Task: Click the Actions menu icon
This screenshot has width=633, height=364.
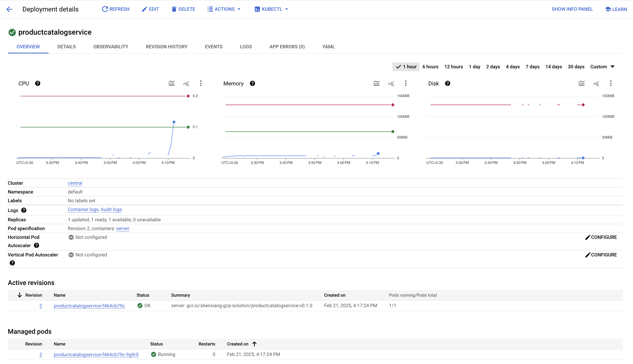Action: [210, 9]
